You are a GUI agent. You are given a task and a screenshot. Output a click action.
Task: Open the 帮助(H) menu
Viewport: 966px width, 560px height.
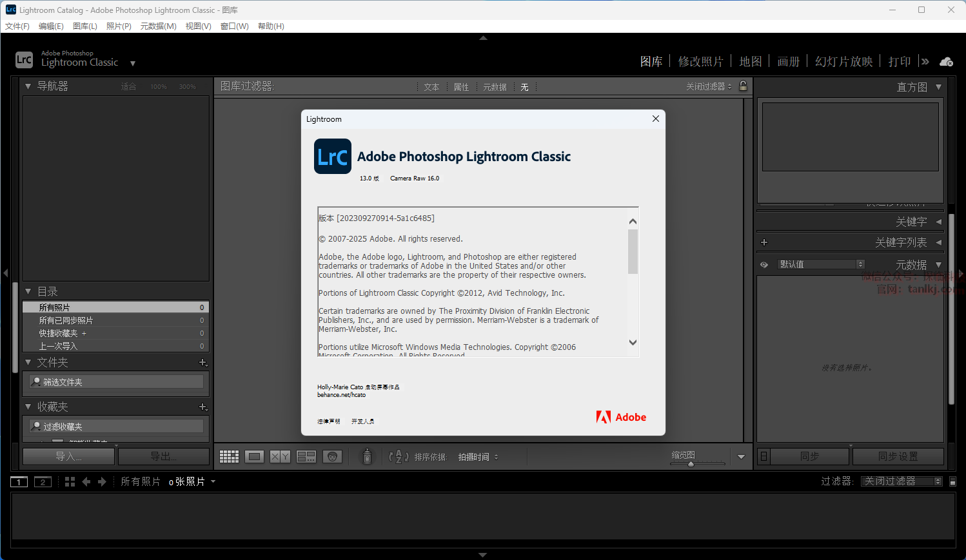[x=271, y=26]
